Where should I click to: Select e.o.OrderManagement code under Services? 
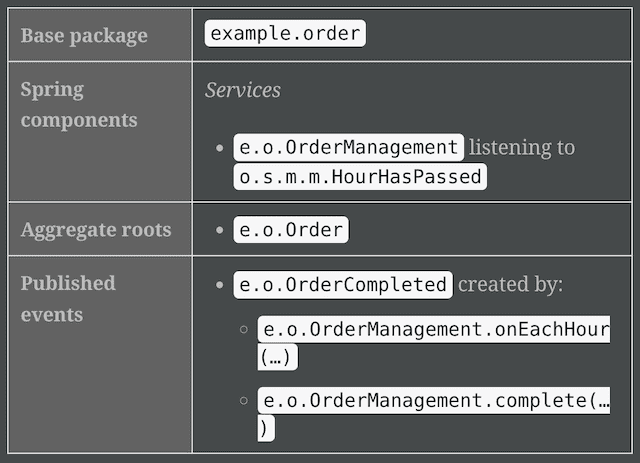348,147
